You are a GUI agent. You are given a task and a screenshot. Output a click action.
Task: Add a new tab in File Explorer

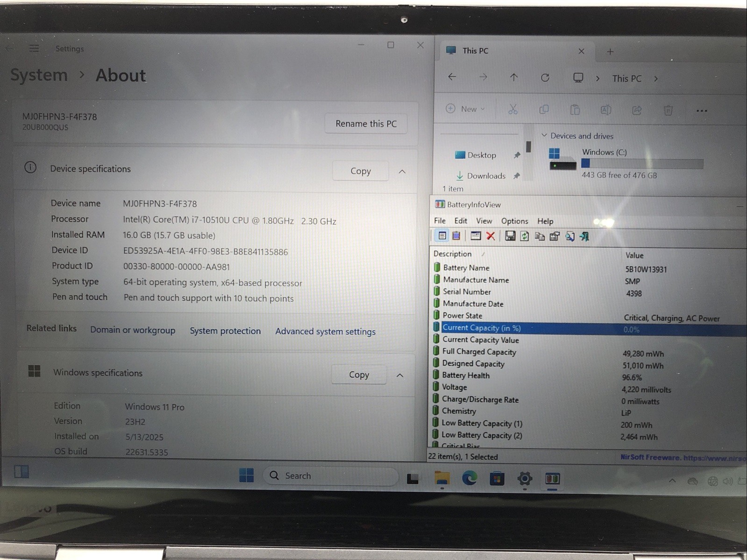(610, 52)
